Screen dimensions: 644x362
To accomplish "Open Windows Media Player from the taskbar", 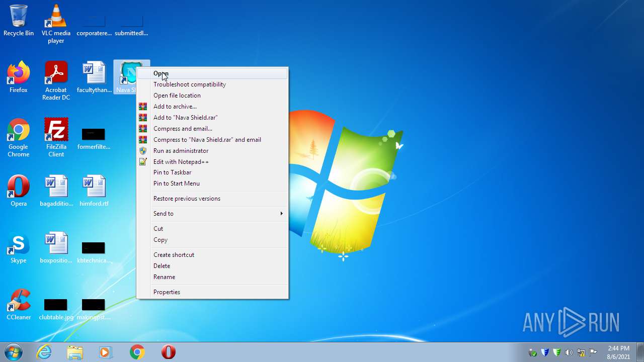I will 106,352.
